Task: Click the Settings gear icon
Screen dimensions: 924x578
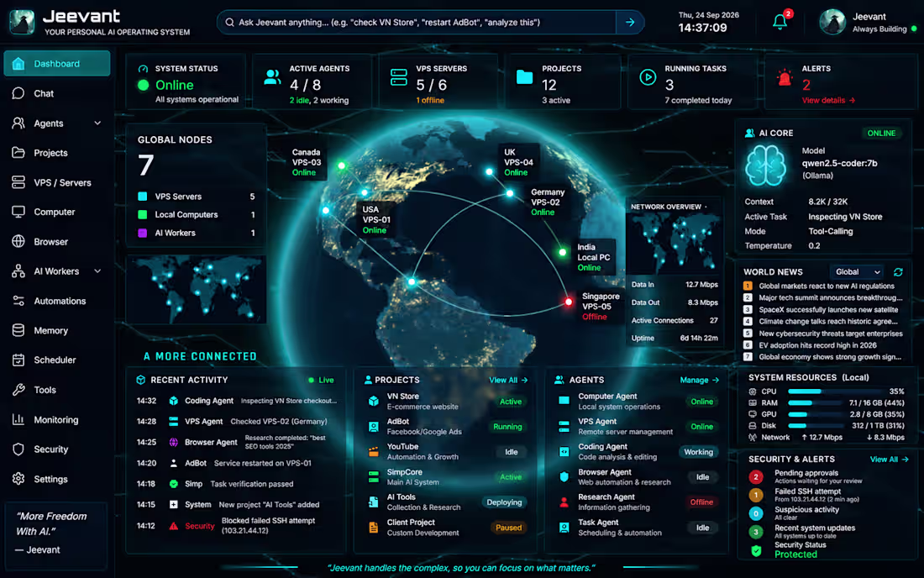Action: (x=18, y=478)
